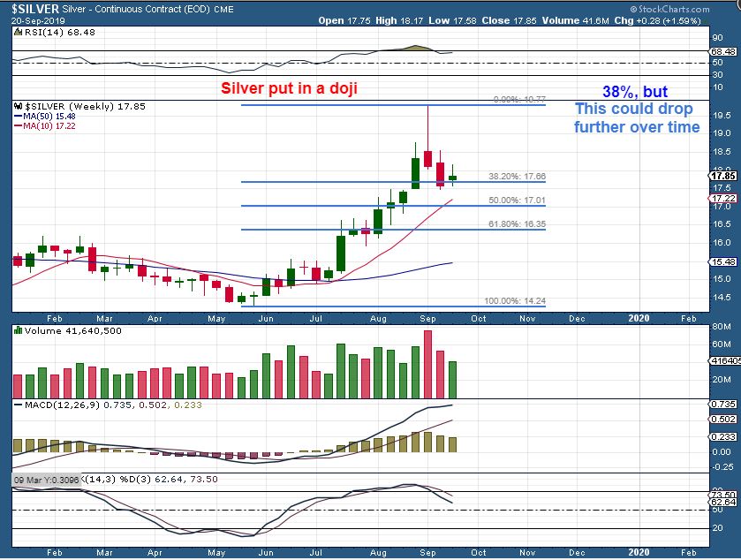The width and height of the screenshot is (741, 560).
Task: Click the candlestick icon beside $SILVER (Weekly)
Action: (18, 106)
